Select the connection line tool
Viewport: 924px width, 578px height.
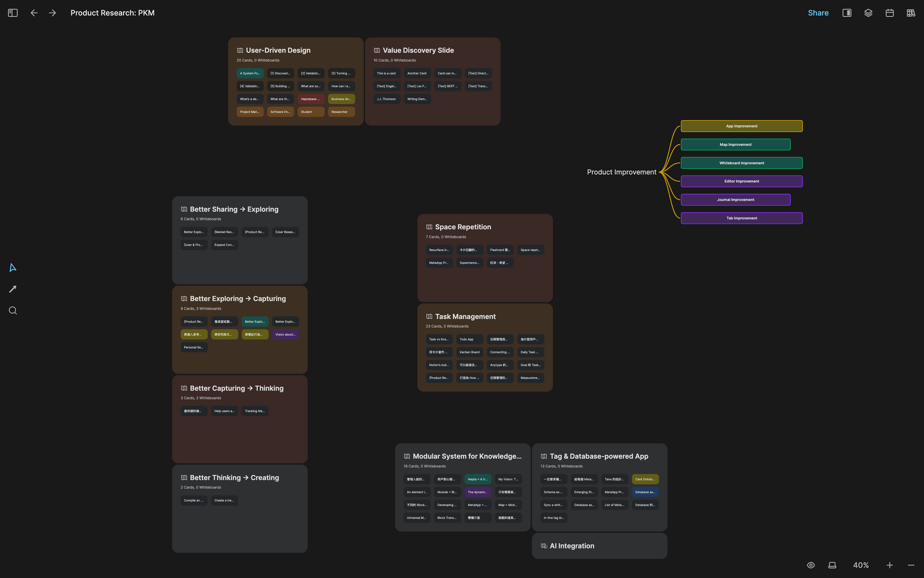click(x=13, y=289)
